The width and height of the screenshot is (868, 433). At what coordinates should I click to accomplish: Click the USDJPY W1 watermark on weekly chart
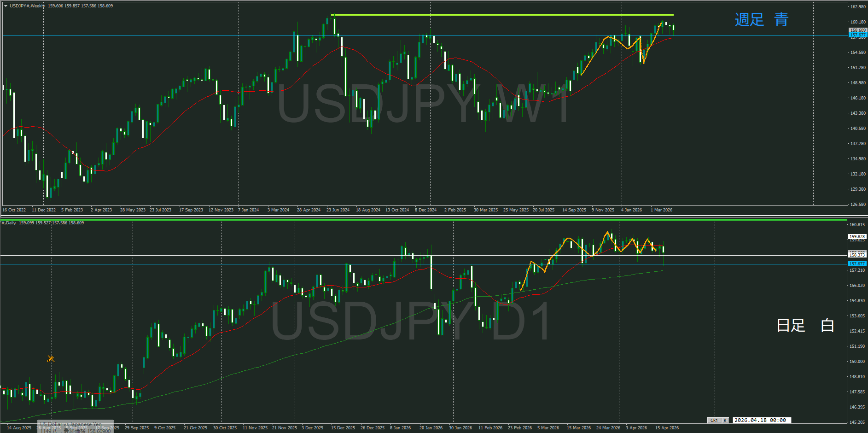click(x=424, y=104)
